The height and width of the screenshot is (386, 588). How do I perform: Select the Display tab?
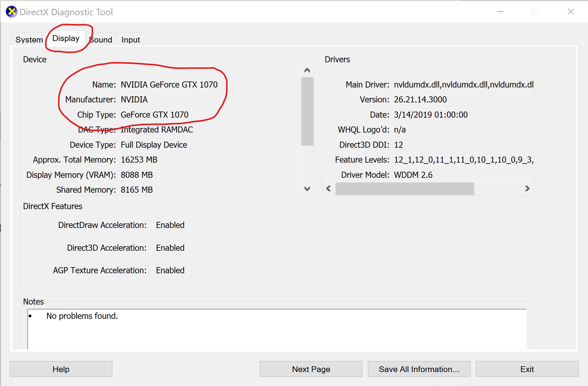coord(66,38)
